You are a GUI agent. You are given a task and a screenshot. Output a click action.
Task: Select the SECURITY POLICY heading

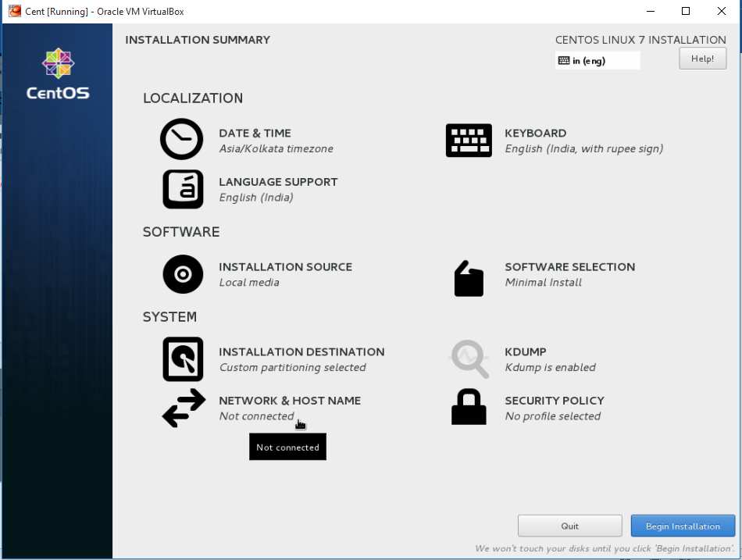555,401
